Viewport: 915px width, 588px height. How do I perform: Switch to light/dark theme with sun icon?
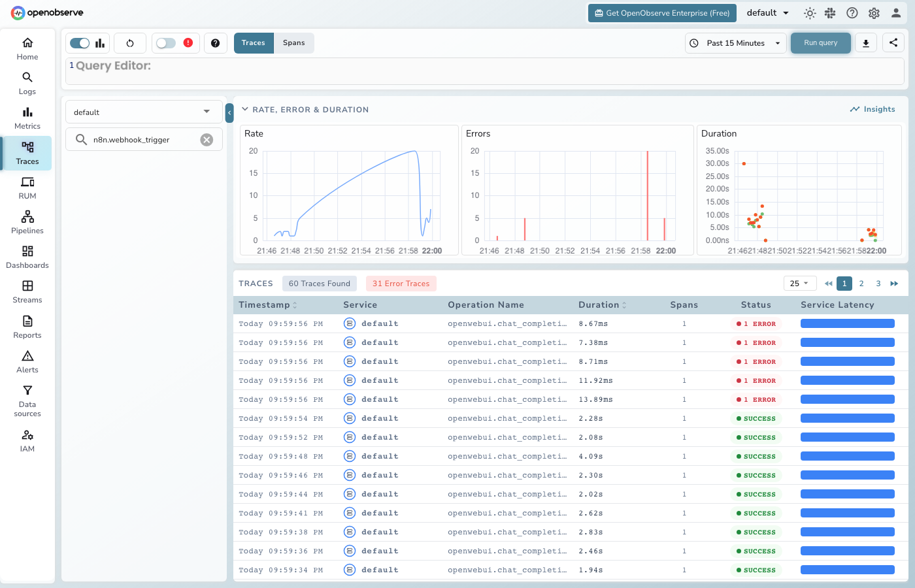[809, 12]
